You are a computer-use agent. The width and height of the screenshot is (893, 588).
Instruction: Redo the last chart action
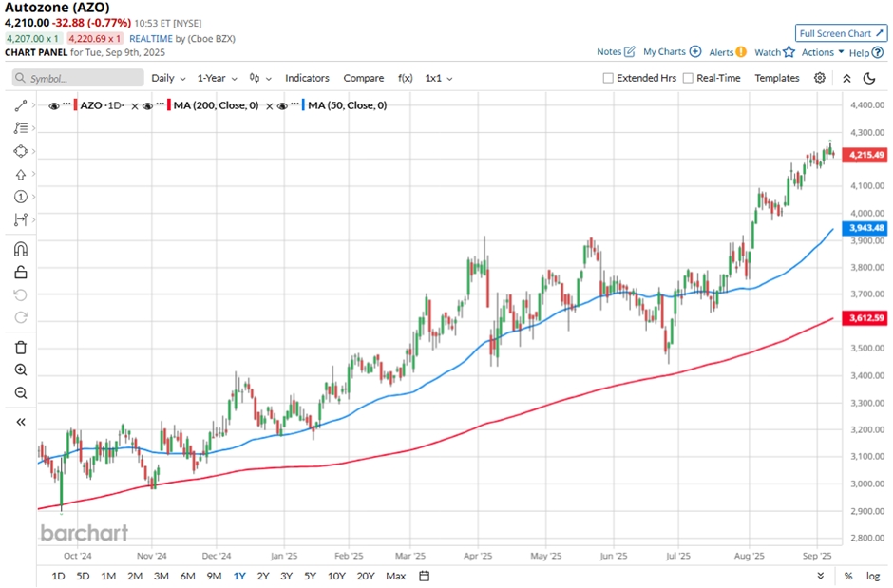pos(21,317)
